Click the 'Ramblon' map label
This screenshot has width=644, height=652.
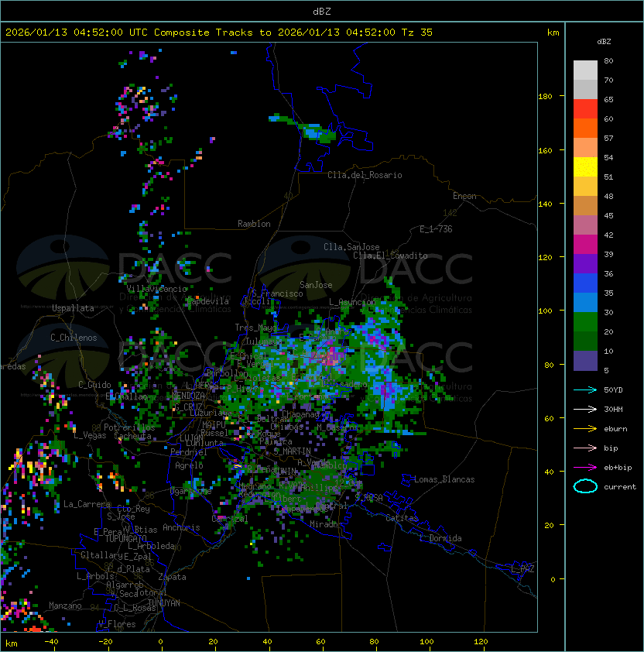(x=254, y=224)
